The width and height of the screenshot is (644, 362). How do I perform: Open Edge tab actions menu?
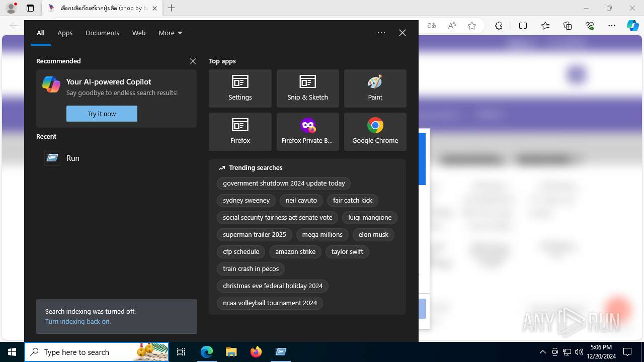30,8
